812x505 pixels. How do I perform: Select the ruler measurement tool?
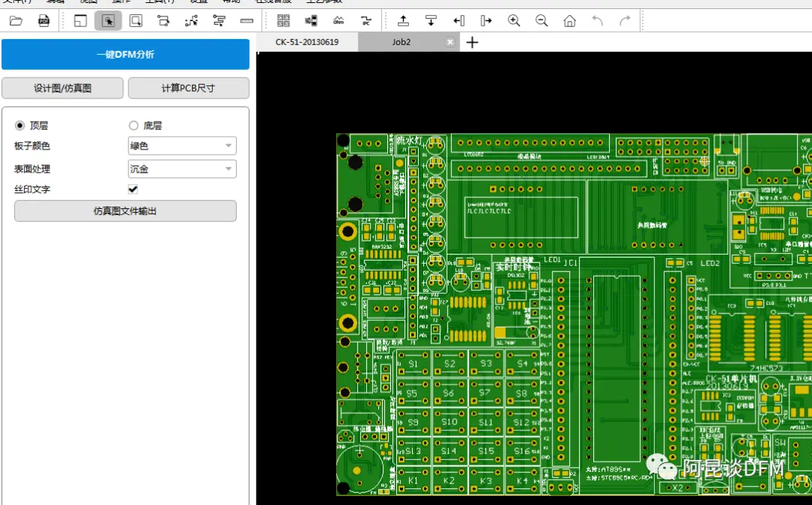click(x=247, y=21)
